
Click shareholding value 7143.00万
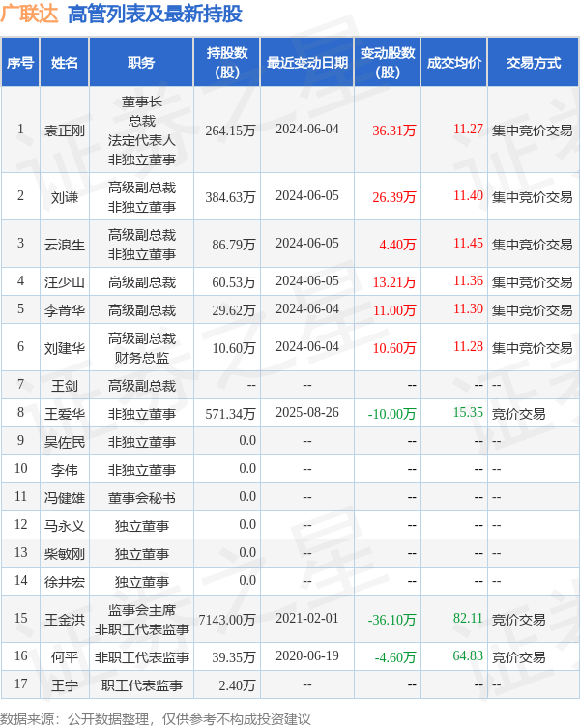227,620
